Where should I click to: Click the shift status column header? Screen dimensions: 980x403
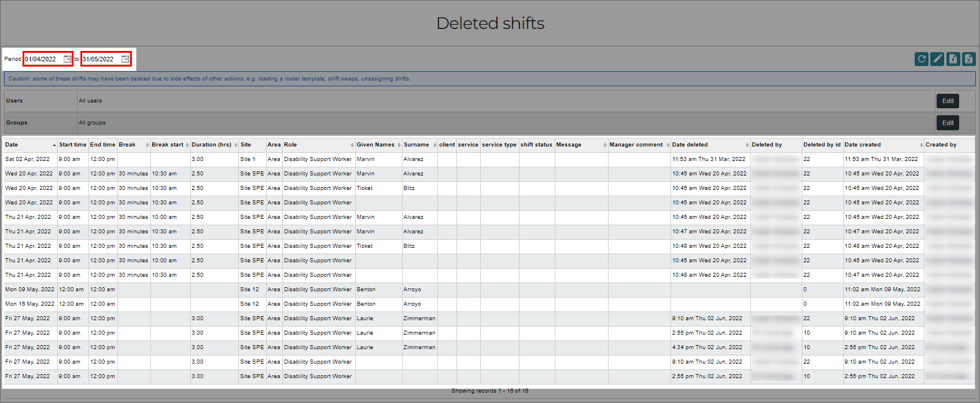pyautogui.click(x=536, y=145)
